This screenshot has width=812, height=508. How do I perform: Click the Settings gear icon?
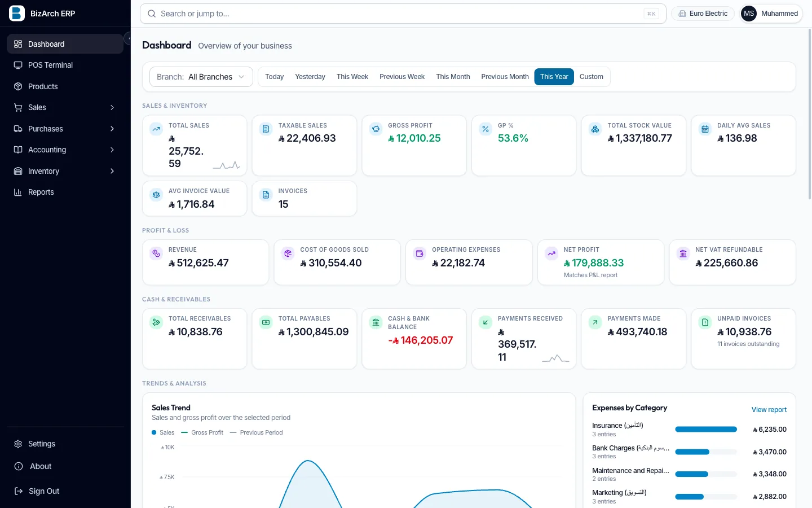[18, 444]
